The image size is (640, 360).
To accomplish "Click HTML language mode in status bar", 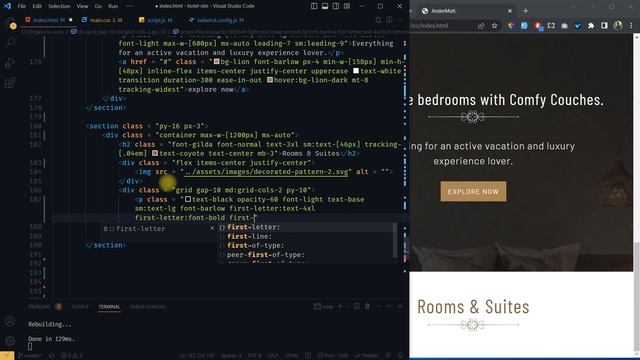I will tap(291, 356).
